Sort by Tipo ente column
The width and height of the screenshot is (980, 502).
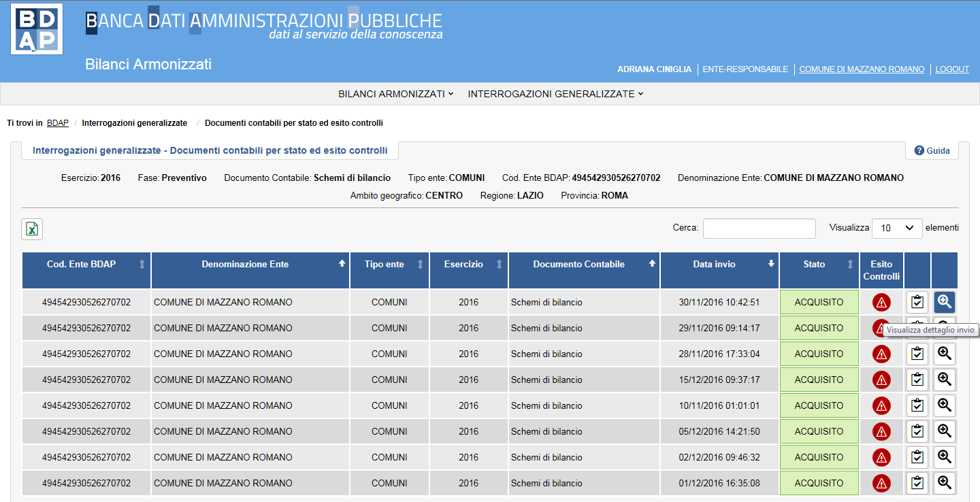click(389, 270)
